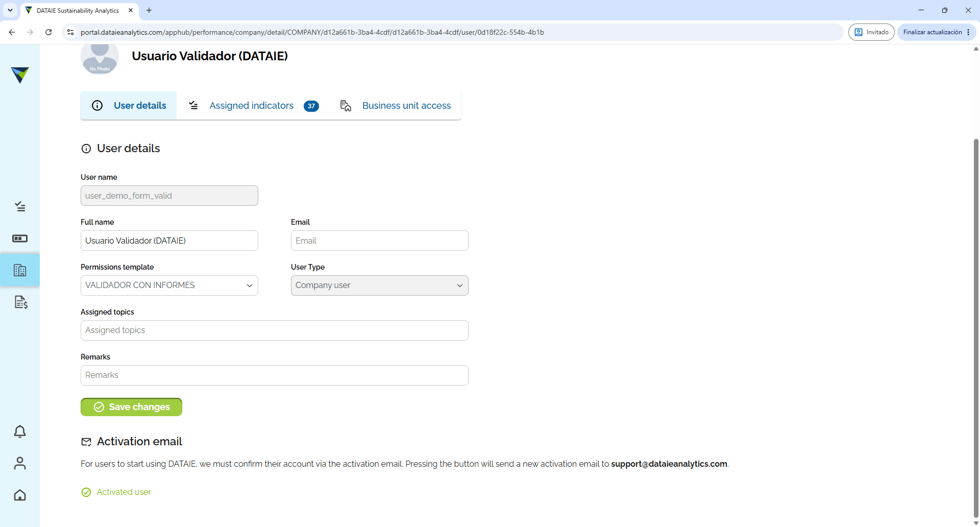
Task: Open notifications bell icon
Action: pyautogui.click(x=20, y=432)
